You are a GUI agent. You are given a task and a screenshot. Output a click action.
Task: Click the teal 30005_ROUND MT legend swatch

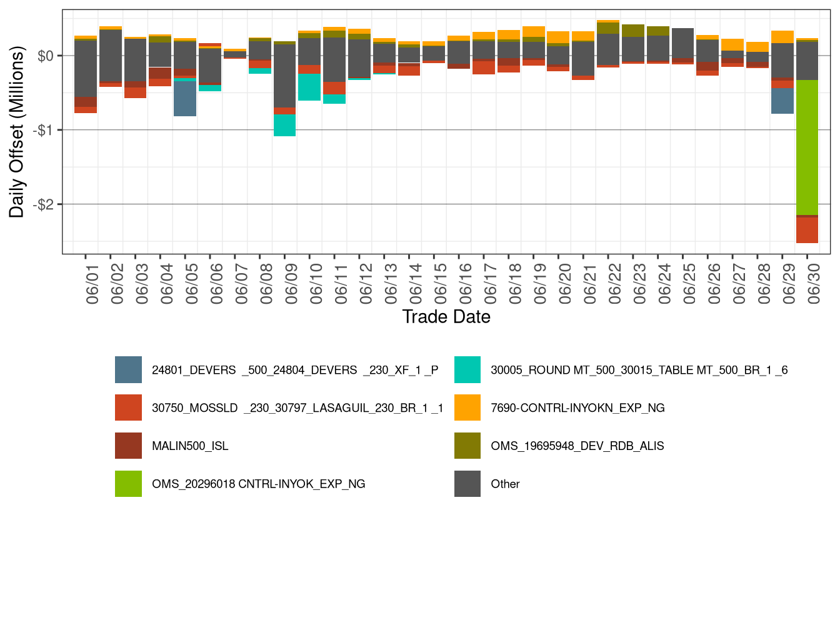pyautogui.click(x=467, y=369)
